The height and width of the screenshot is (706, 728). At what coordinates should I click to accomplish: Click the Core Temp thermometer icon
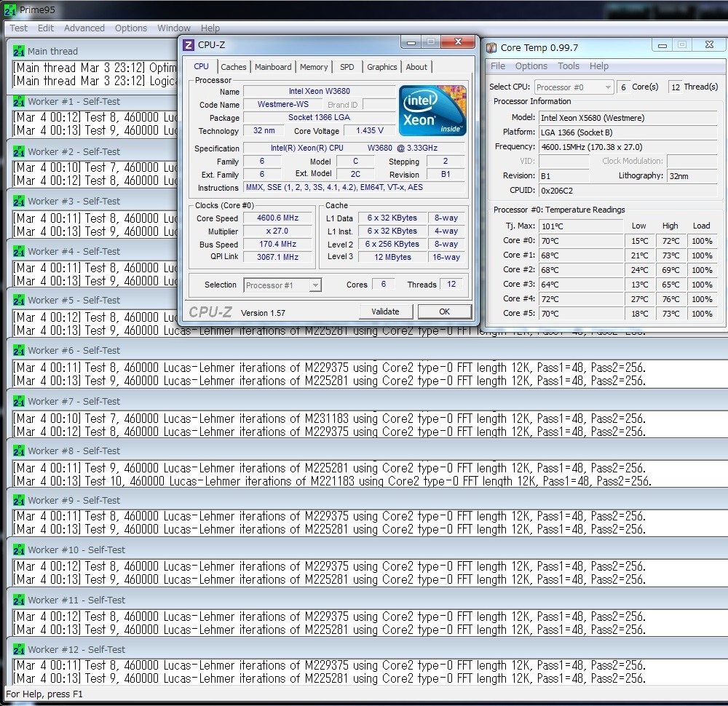491,47
